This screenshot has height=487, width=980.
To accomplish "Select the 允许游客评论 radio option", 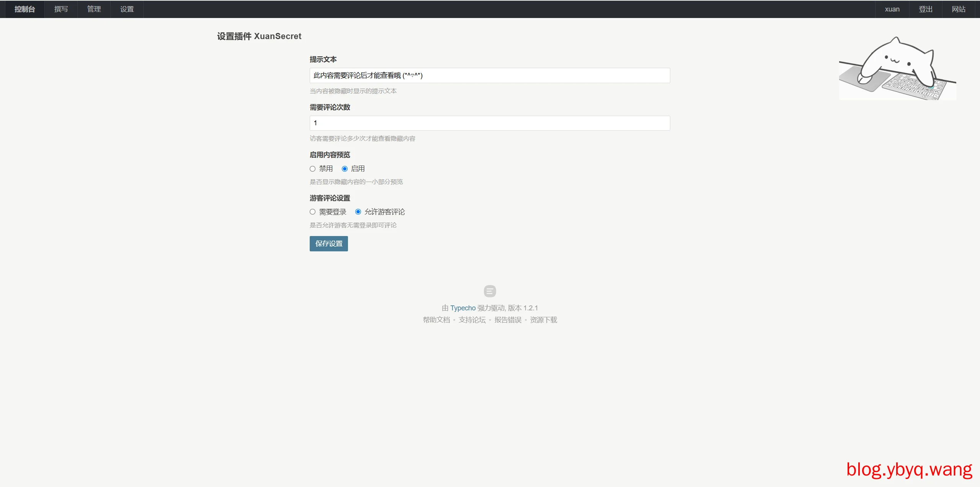I will click(x=358, y=212).
